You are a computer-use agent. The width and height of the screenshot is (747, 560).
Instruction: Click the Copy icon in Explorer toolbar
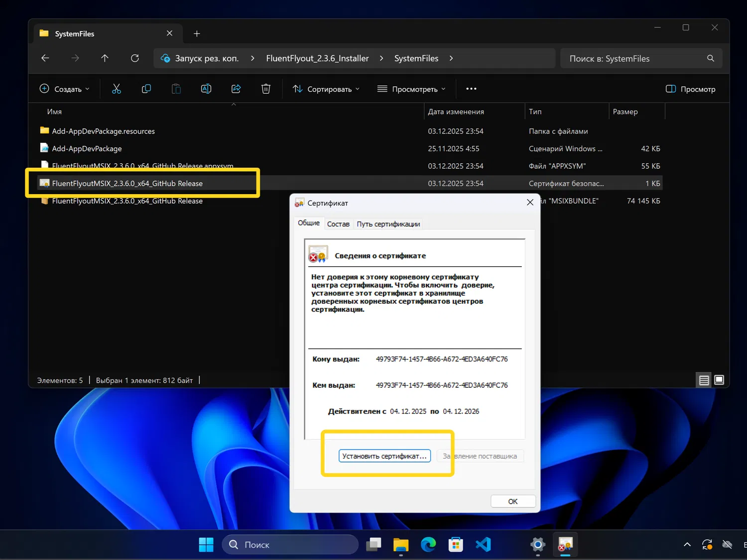(x=146, y=89)
